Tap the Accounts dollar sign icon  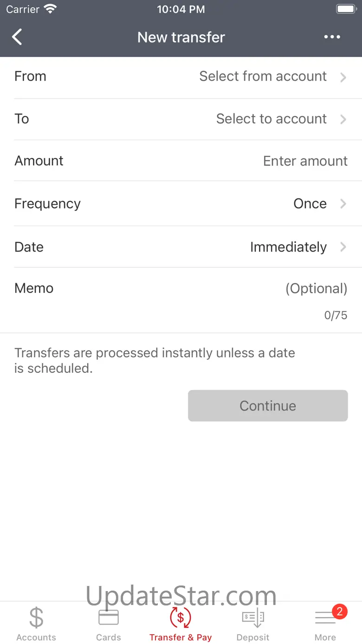tap(36, 618)
